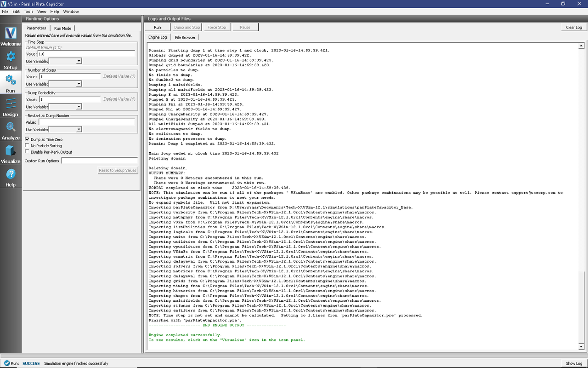588x368 pixels.
Task: Click the Number of Steps value field
Action: click(x=69, y=77)
